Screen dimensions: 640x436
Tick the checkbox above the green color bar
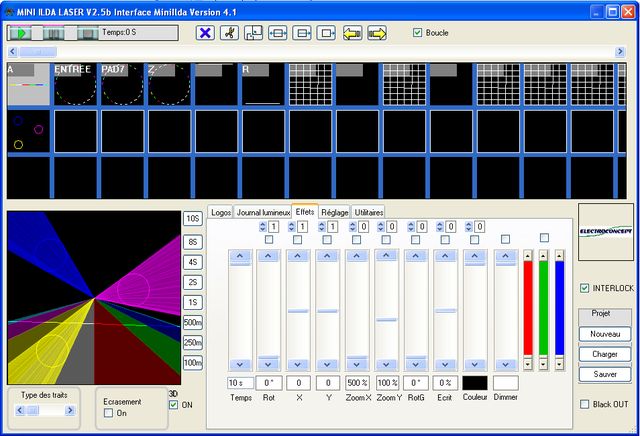coord(544,238)
